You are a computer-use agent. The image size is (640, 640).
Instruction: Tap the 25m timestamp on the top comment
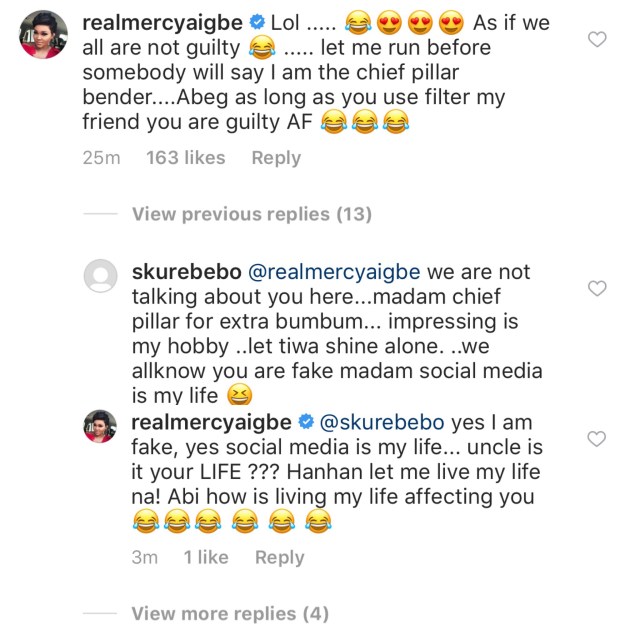[101, 157]
